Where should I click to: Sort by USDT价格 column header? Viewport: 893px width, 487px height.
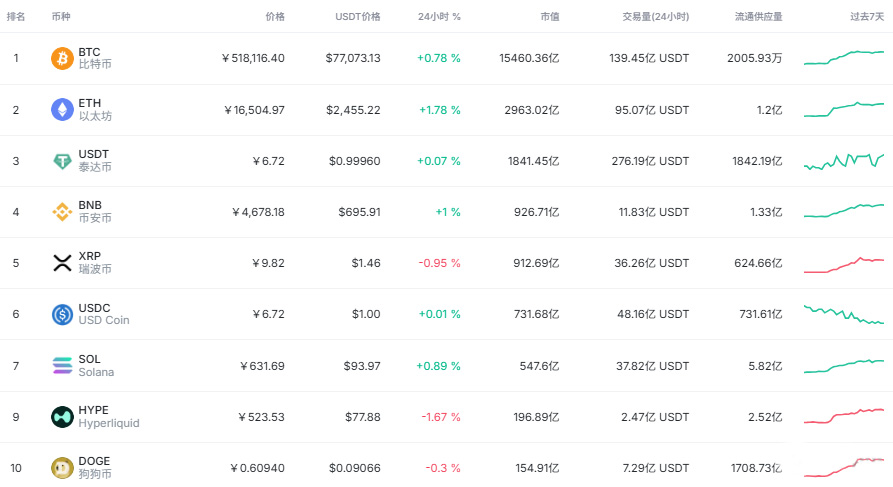tap(358, 17)
